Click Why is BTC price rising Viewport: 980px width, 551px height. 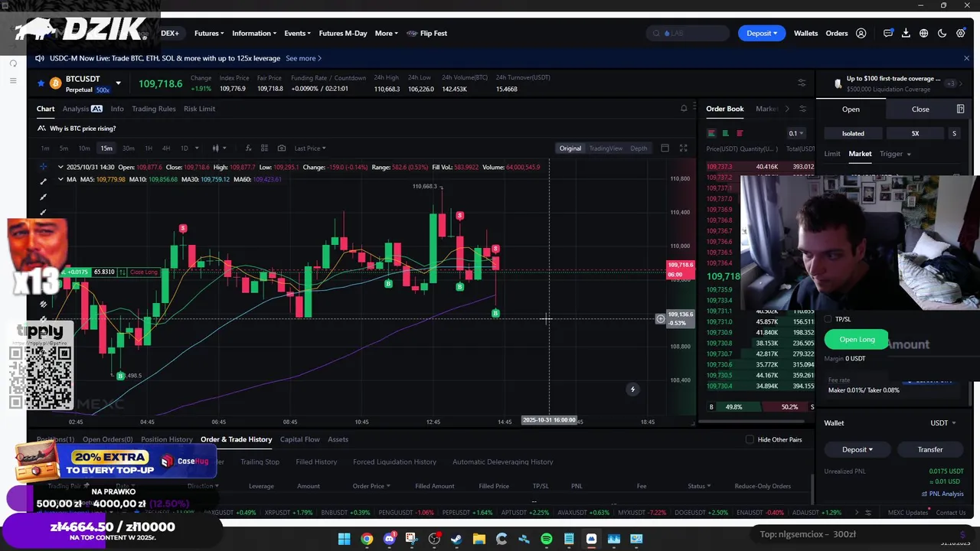(83, 129)
